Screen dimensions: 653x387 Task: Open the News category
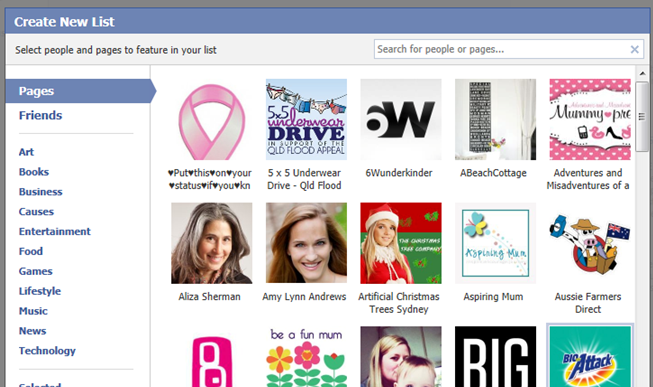click(32, 331)
